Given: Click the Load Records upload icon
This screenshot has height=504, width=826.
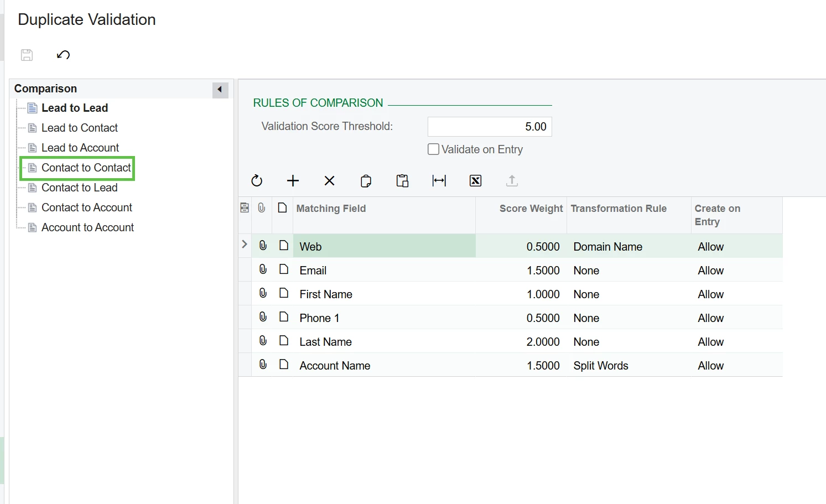Looking at the screenshot, I should click(x=512, y=181).
